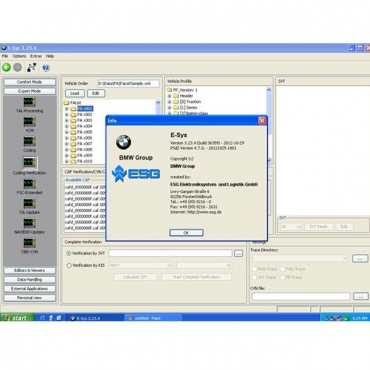Screen dimensions: 370x370
Task: Click browse button beside Verification by SVT field
Action: coord(238,254)
